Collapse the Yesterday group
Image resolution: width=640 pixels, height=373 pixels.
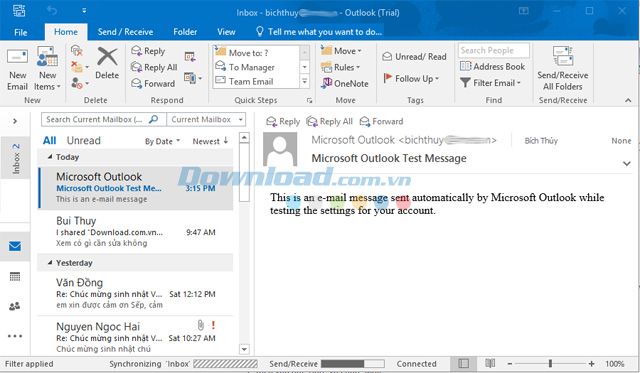[50, 262]
